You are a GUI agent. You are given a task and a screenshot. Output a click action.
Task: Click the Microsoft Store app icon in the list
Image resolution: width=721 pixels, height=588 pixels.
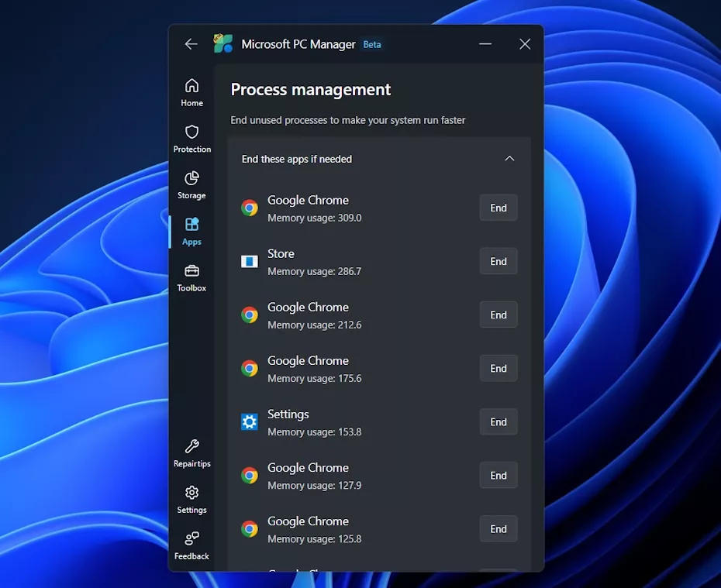click(249, 261)
